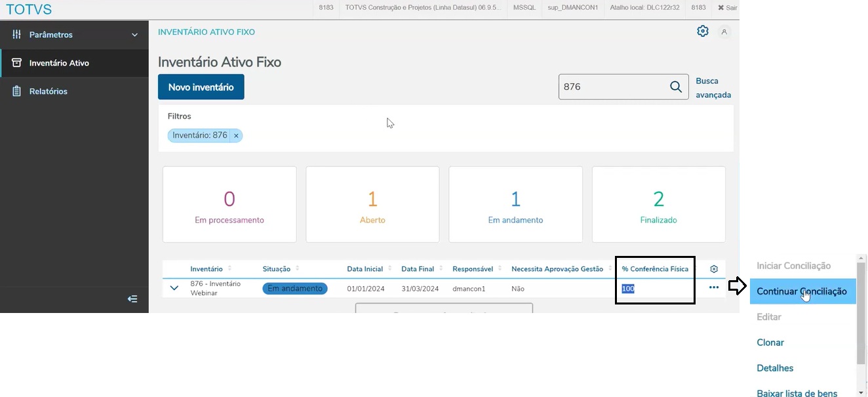Sort by the Inventário column
Viewport: 868px width, 397px height.
point(229,269)
